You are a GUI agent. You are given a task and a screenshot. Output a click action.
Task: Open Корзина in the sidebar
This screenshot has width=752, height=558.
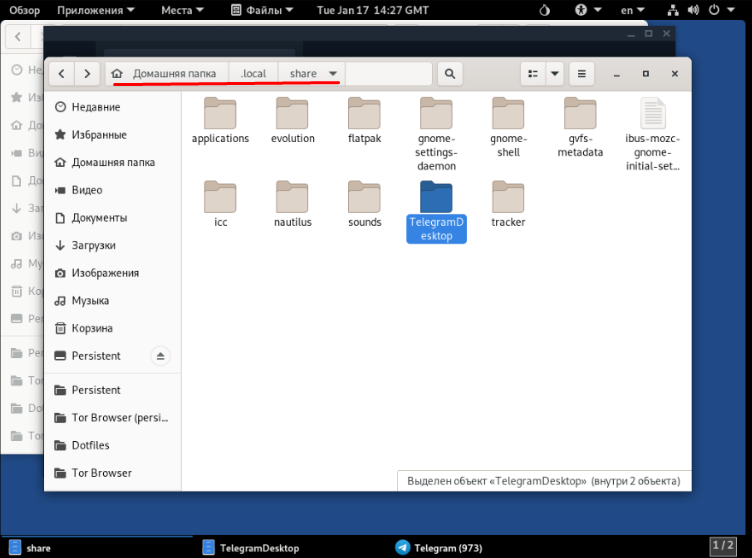click(91, 328)
